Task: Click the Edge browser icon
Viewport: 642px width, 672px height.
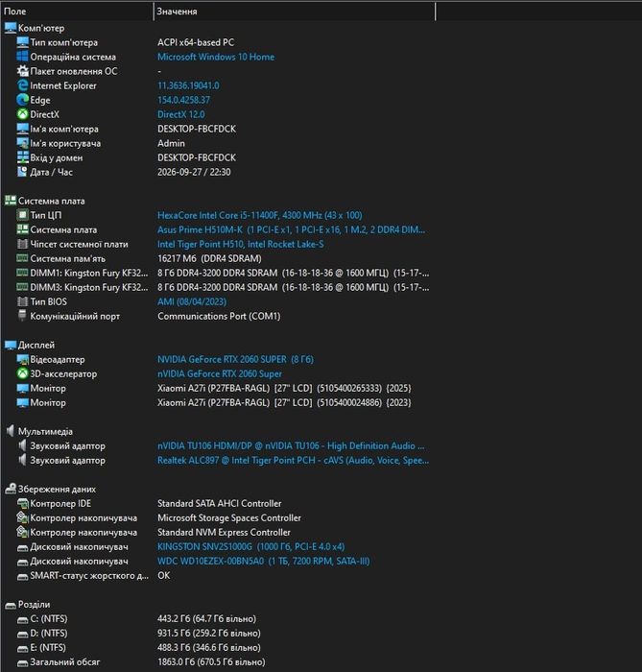Action: [22, 100]
